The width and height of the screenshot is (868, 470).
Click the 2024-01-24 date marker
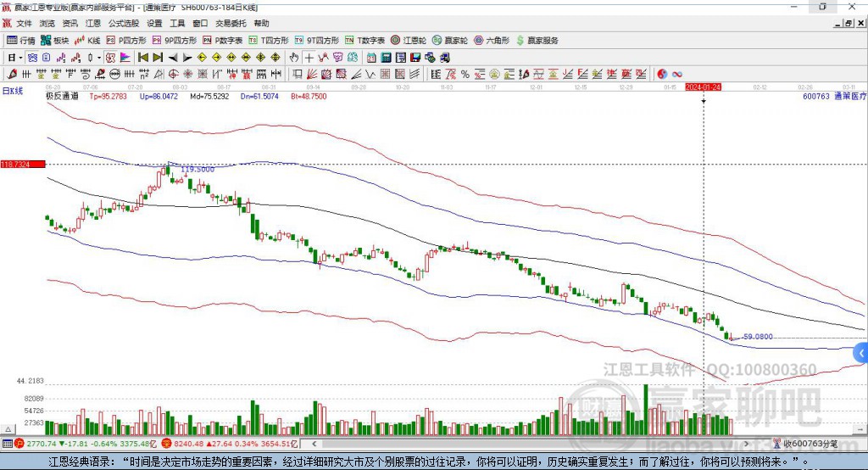(x=703, y=87)
